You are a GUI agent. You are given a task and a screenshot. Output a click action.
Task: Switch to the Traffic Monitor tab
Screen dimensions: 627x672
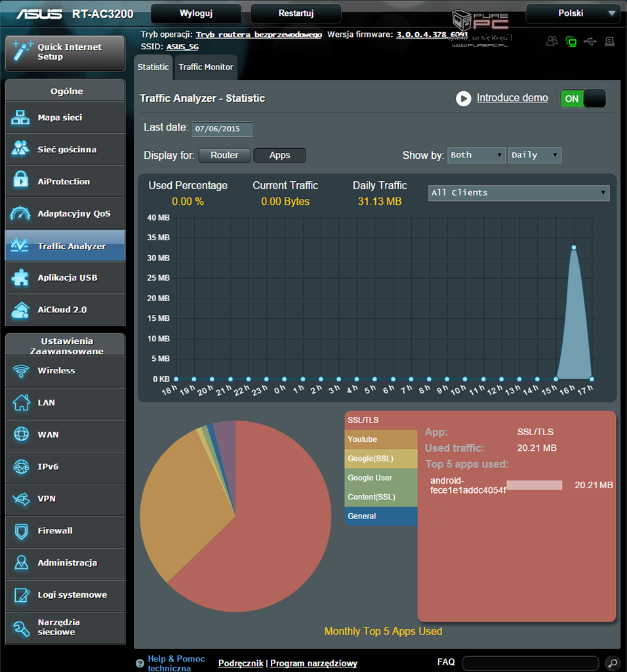click(206, 67)
